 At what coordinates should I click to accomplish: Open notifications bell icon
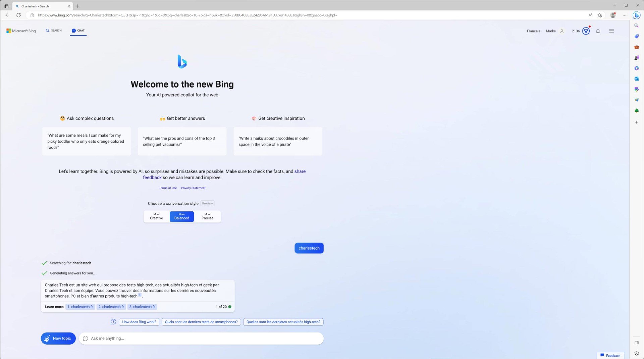(598, 31)
